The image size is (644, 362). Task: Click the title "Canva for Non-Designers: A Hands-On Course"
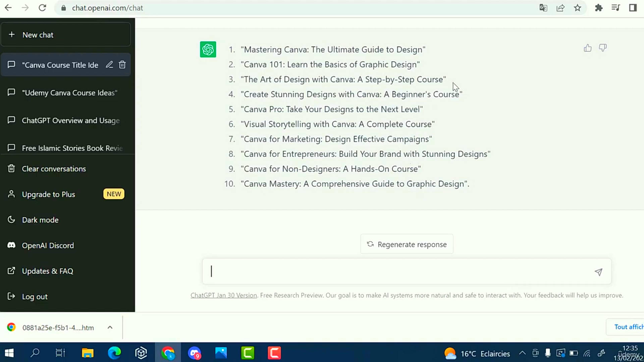click(x=331, y=169)
